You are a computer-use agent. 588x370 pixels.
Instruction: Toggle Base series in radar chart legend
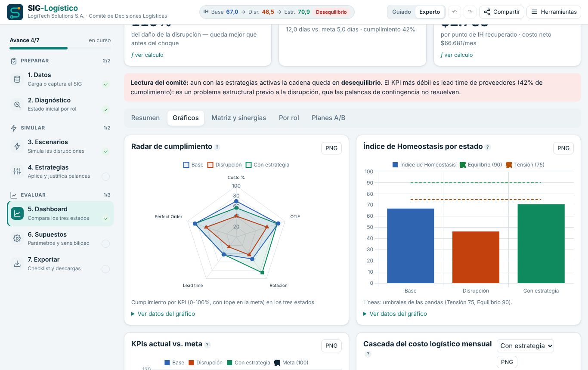click(193, 165)
